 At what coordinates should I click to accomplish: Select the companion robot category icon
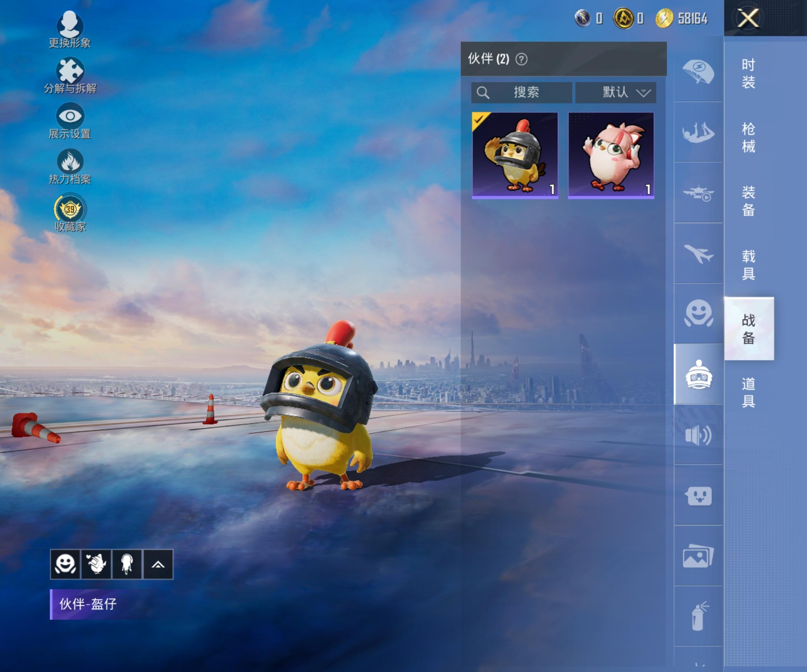point(698,375)
